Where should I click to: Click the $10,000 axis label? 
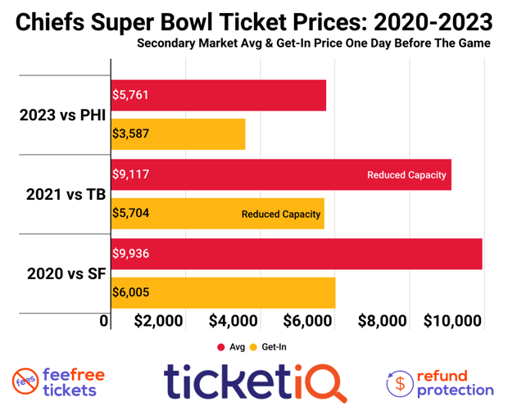(x=452, y=321)
